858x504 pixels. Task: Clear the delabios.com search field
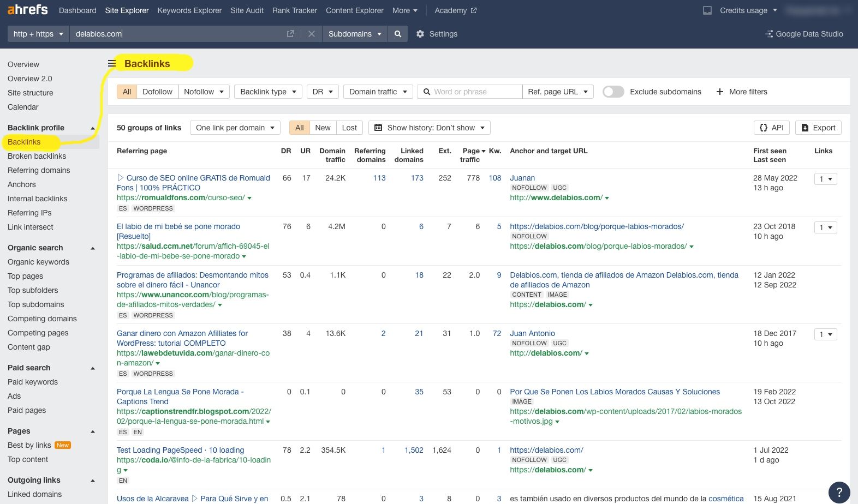312,34
